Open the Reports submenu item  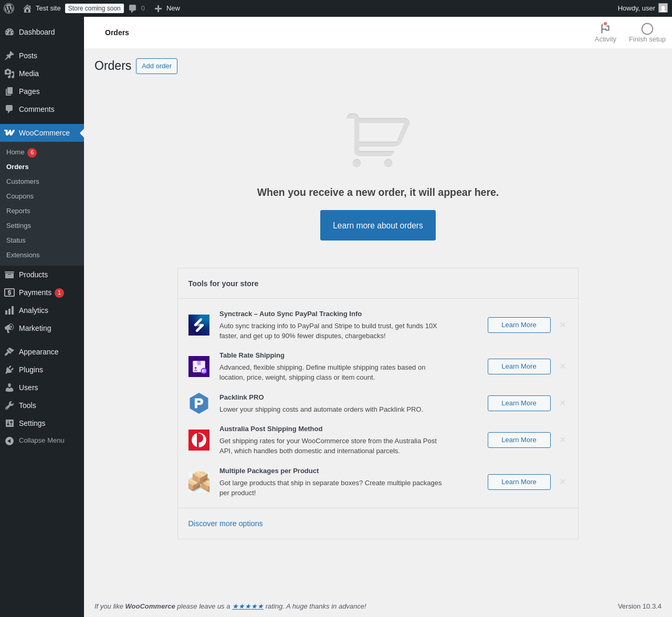tap(18, 211)
